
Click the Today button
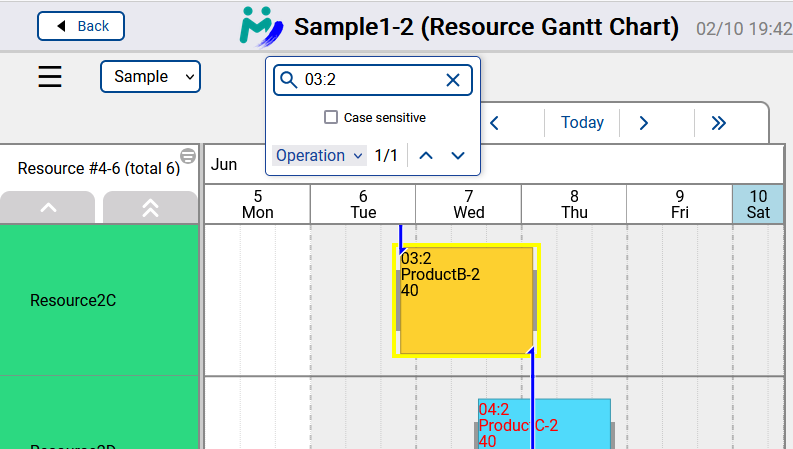coord(582,122)
